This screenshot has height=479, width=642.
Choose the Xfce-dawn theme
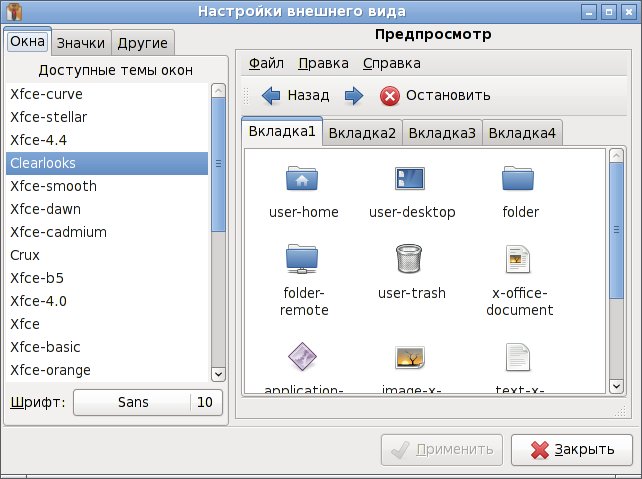(107, 209)
